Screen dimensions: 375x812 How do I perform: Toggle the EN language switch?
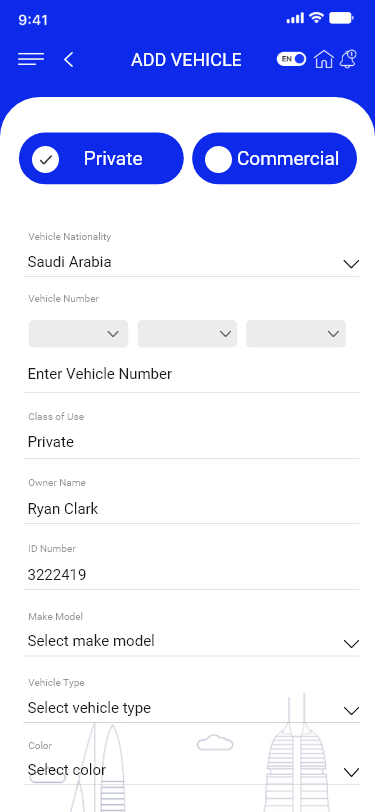(291, 59)
